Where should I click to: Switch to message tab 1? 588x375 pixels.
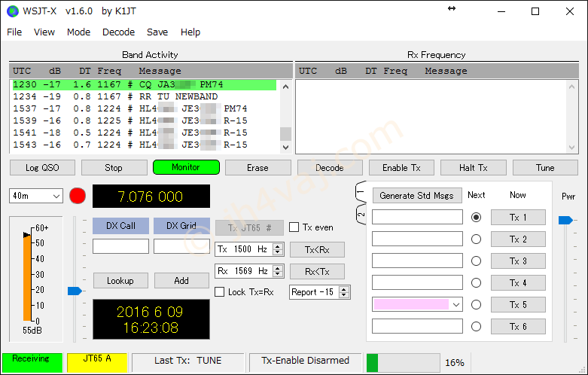pyautogui.click(x=361, y=191)
